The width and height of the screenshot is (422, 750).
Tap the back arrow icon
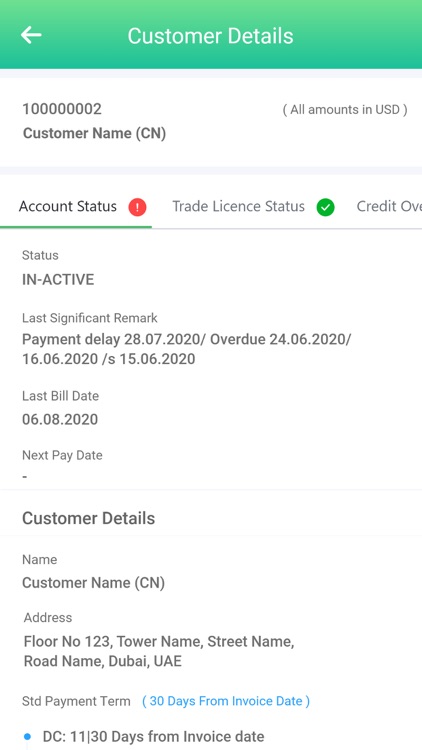pyautogui.click(x=31, y=35)
